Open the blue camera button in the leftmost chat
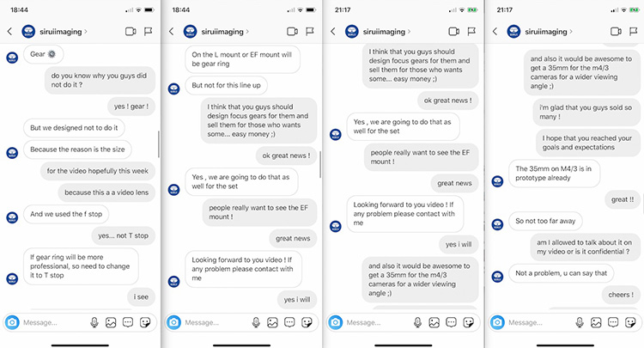The height and width of the screenshot is (348, 644). [12, 322]
